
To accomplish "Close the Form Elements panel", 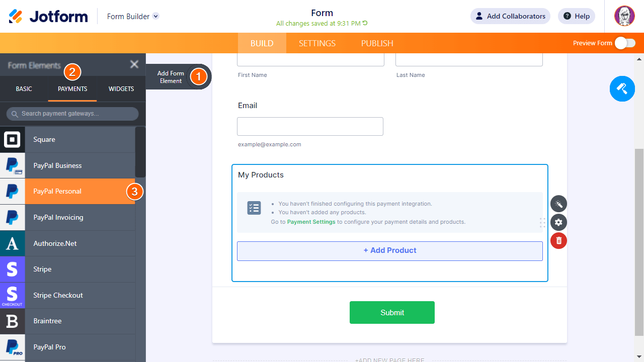I will coord(134,64).
